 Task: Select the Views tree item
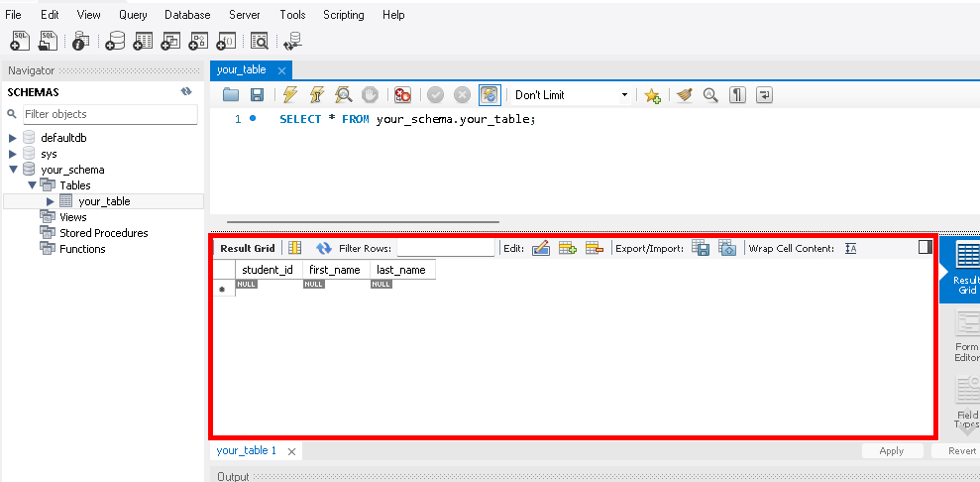[73, 217]
